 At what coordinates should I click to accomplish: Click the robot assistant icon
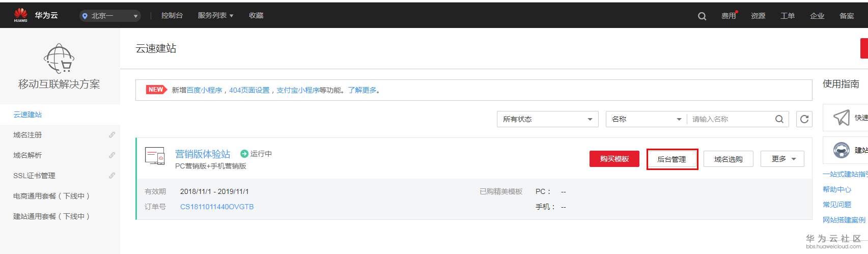[841, 150]
